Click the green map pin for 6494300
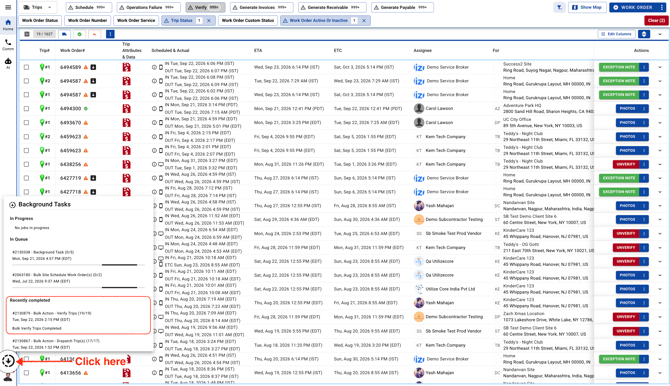 (x=42, y=109)
